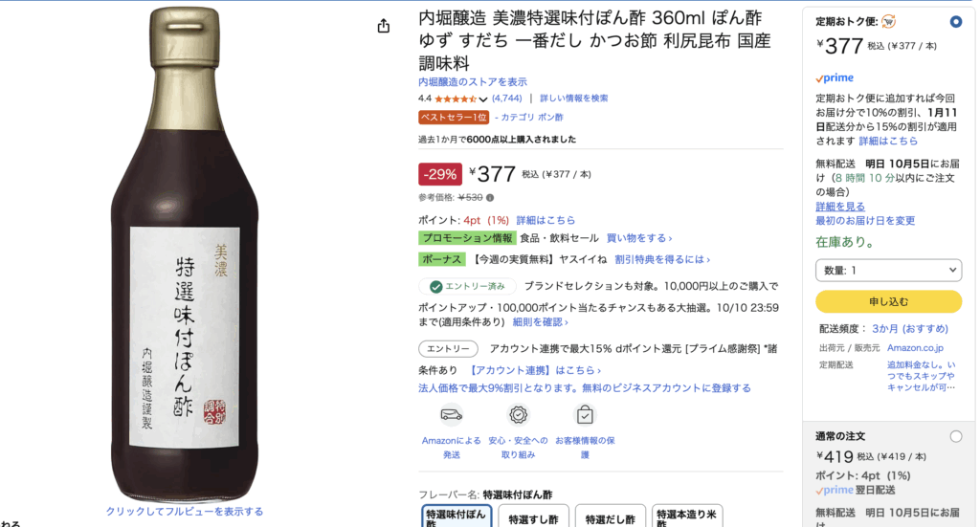The width and height of the screenshot is (980, 527).
Task: Click the ベストセラー1位 orange badge
Action: point(454,118)
